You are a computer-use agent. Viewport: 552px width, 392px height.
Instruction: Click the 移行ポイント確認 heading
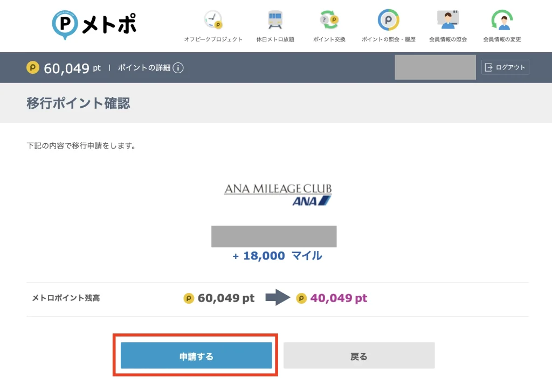pos(78,103)
